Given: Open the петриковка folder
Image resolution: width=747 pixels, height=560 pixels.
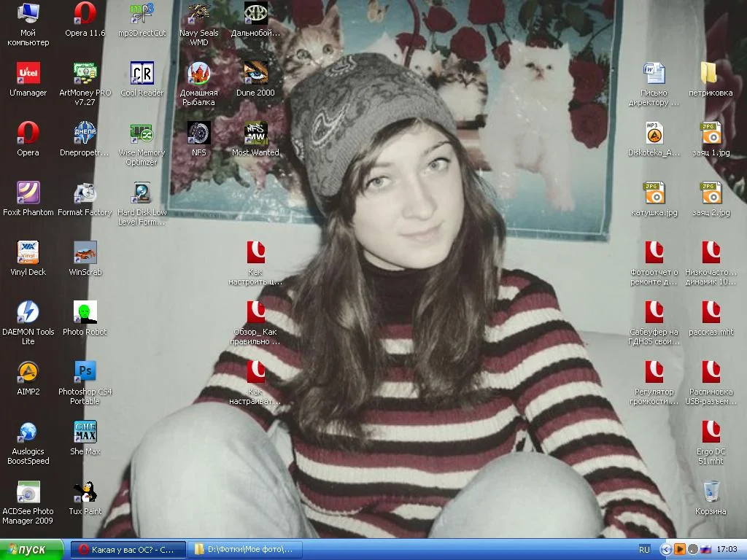Looking at the screenshot, I should pyautogui.click(x=711, y=74).
